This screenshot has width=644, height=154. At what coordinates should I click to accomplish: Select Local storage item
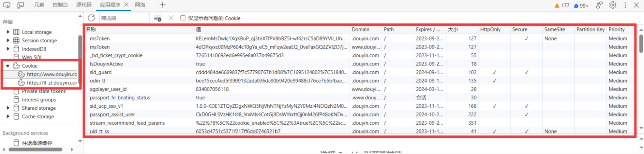click(37, 32)
